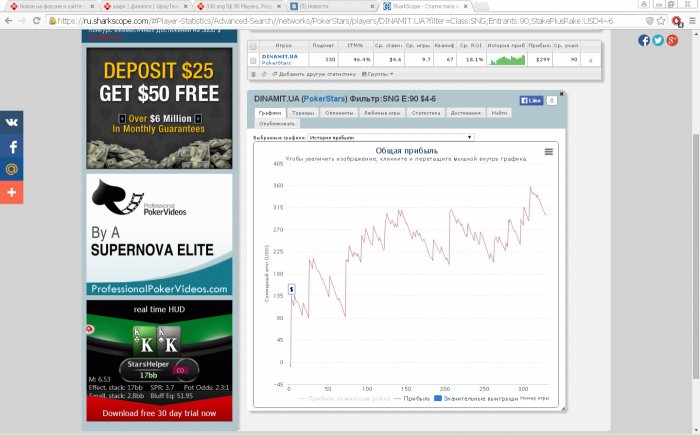Viewport: 700px width, 437px height.
Task: Expand the Группы dropdown menu
Action: pyautogui.click(x=378, y=74)
